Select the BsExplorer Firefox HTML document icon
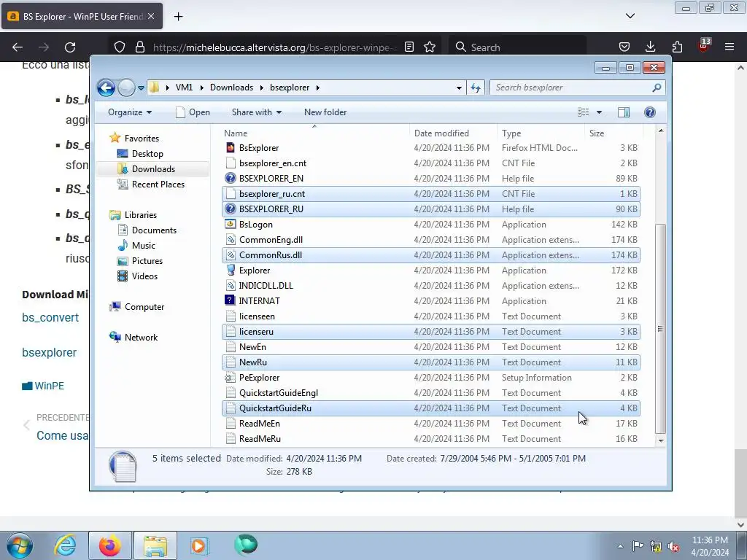 click(231, 147)
